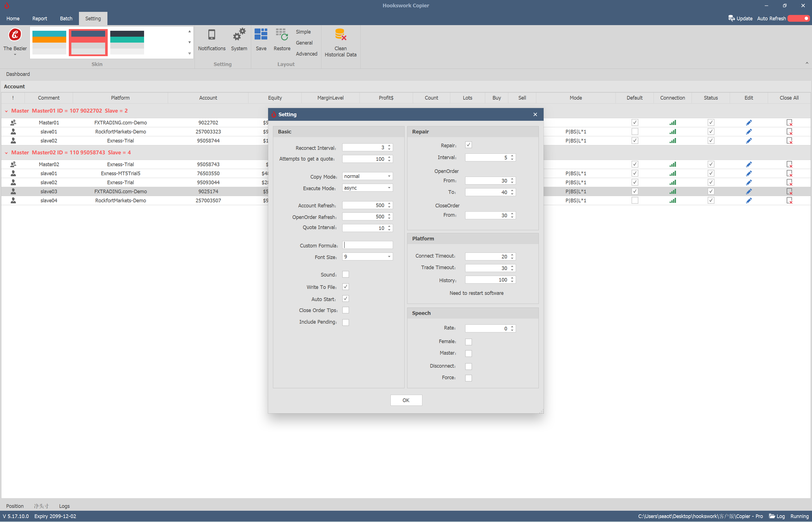
Task: Select the General layout option
Action: point(304,43)
